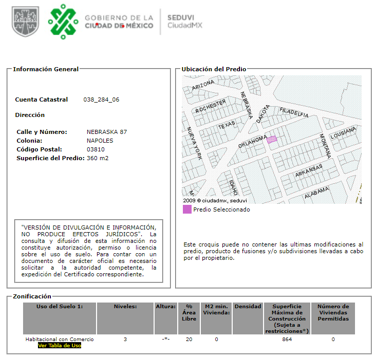Click the Mexico City coat of arms shield
The height and width of the screenshot is (361, 376).
[25, 21]
